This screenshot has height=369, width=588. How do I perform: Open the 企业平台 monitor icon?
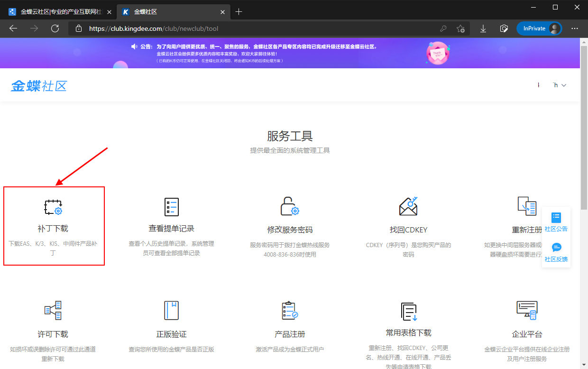[x=527, y=310]
